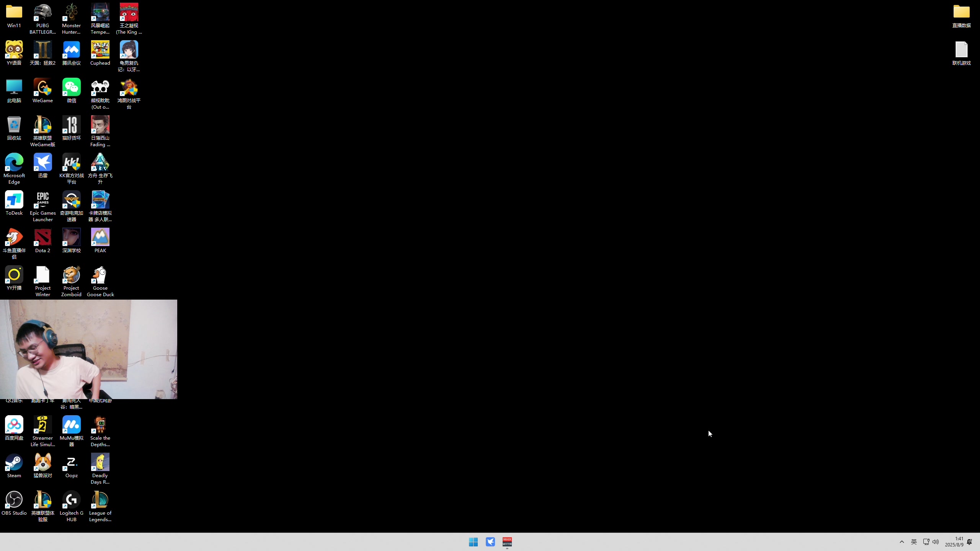
Task: Open the volume speaker tray icon
Action: click(x=936, y=542)
